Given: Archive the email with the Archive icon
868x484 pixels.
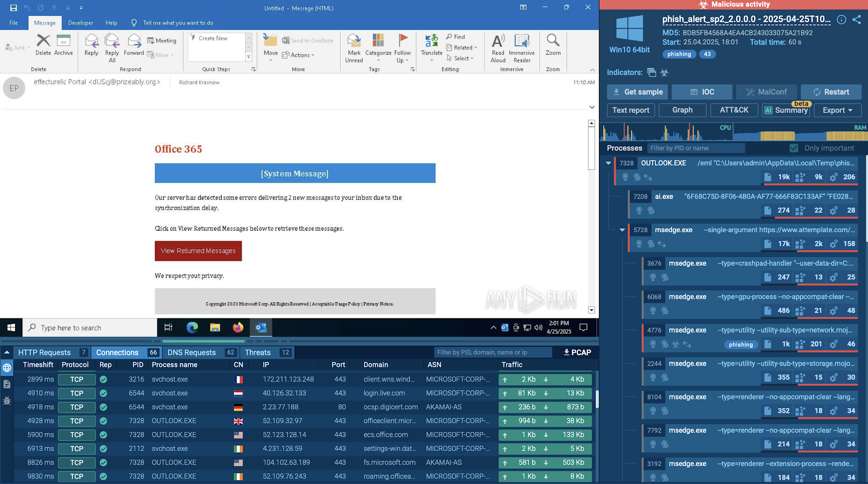Looking at the screenshot, I should point(63,45).
